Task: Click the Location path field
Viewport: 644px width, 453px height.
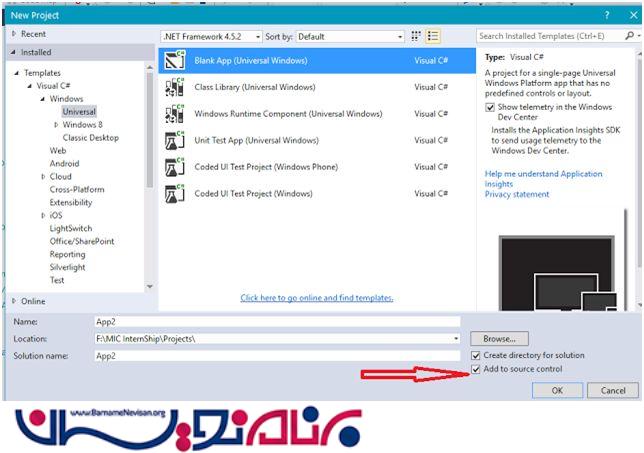Action: pos(273,339)
